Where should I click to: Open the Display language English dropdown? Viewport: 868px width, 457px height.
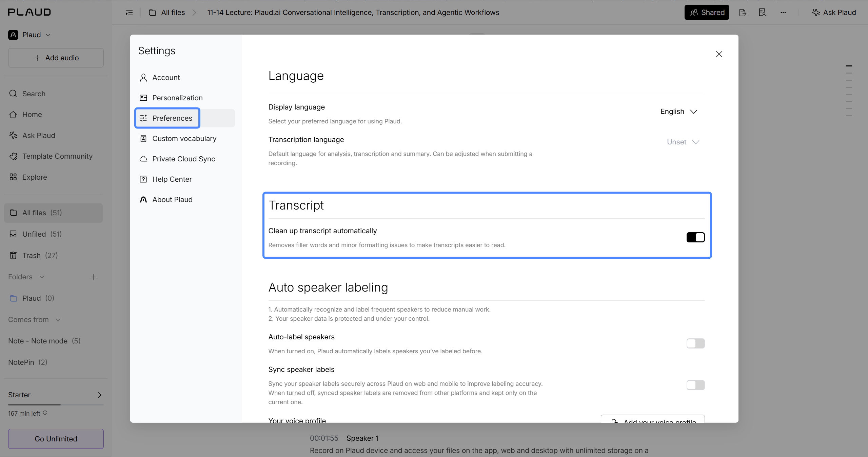coord(679,112)
